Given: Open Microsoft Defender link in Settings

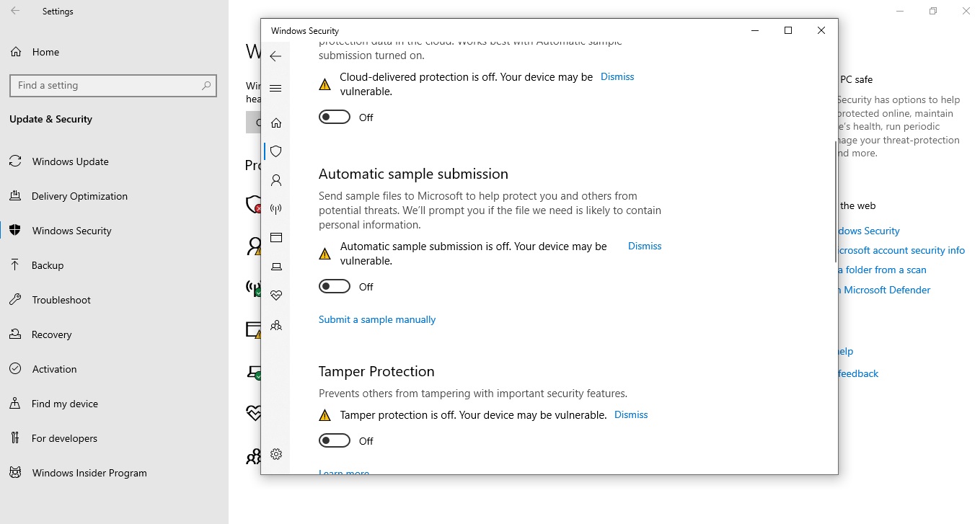Looking at the screenshot, I should point(885,290).
